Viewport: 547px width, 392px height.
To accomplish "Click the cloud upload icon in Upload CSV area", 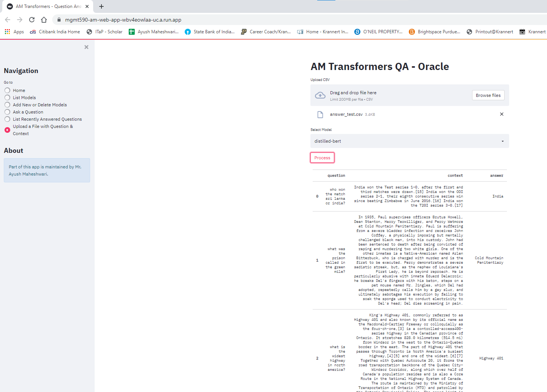I will click(320, 95).
